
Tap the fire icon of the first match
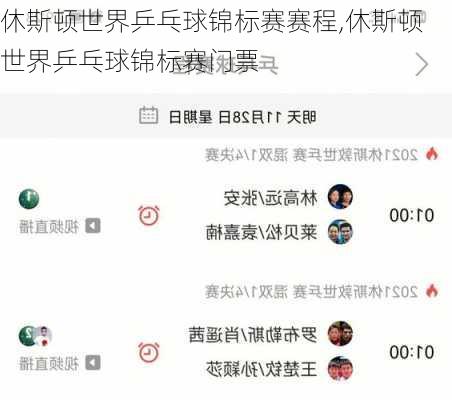coord(432,154)
